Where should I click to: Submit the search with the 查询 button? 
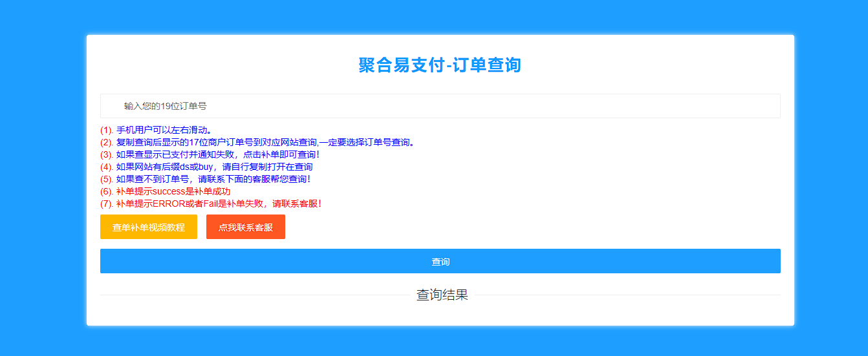coord(440,262)
